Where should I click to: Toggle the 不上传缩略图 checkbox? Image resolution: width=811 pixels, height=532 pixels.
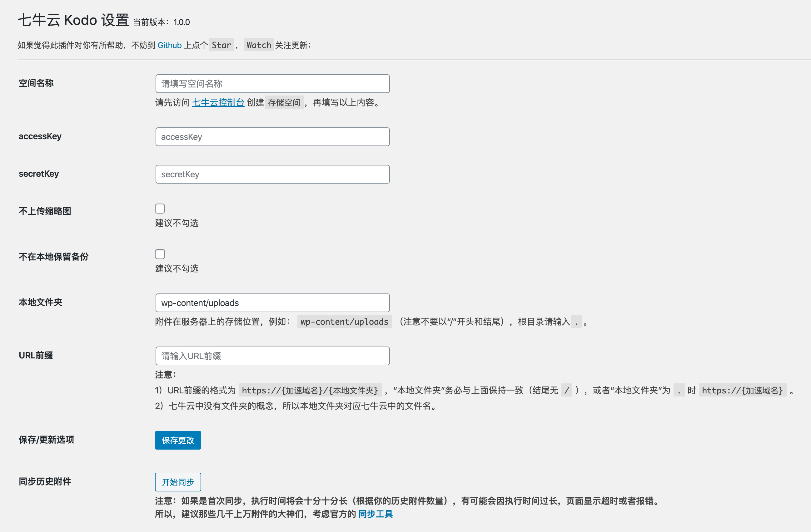[x=160, y=208]
